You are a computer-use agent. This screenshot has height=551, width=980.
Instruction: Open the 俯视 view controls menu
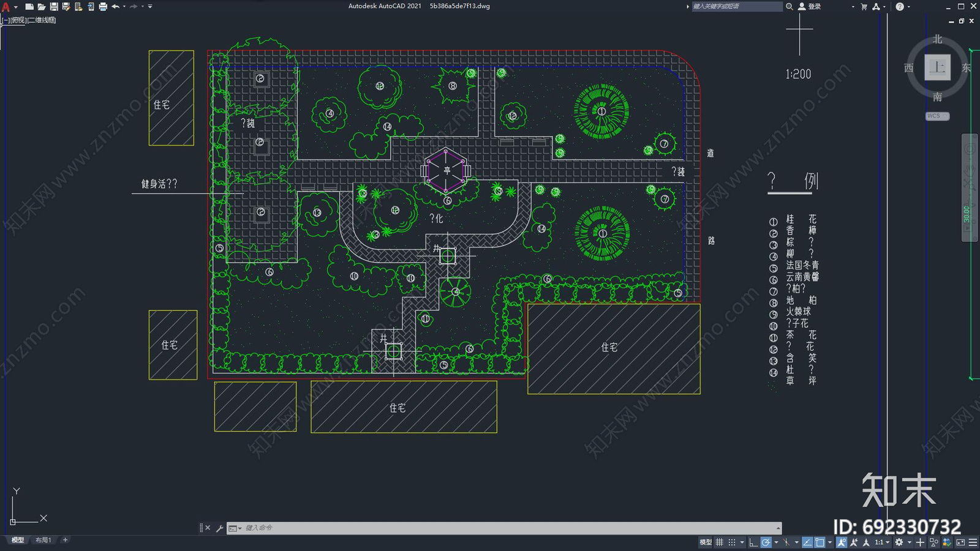[x=18, y=20]
